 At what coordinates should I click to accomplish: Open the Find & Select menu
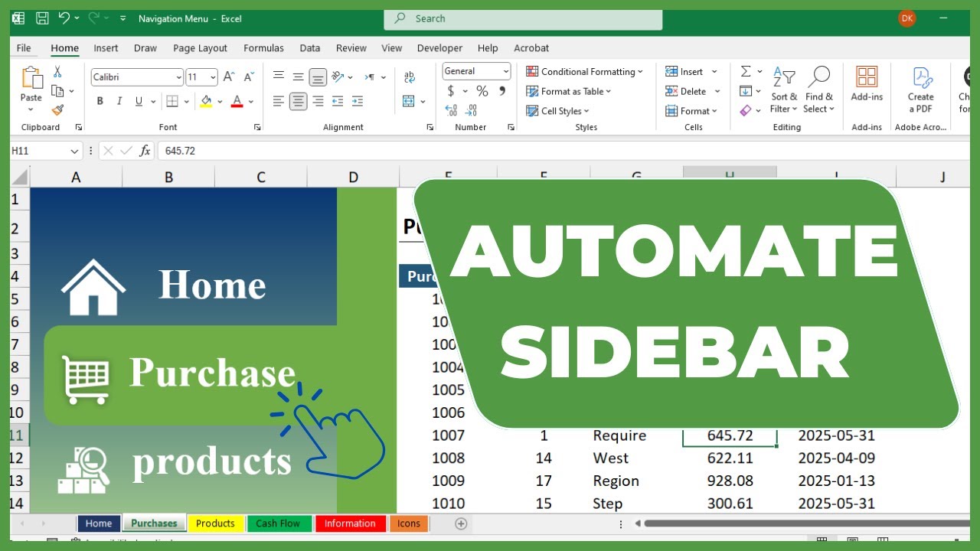pos(819,90)
